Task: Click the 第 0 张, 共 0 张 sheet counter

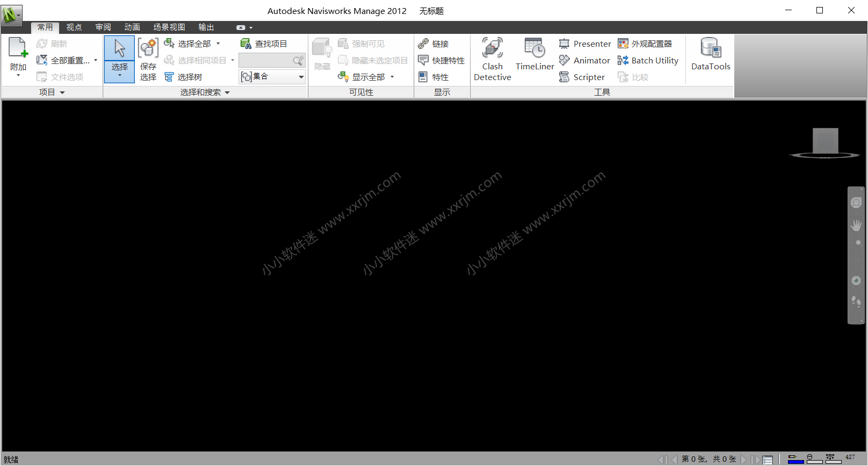Action: (709, 459)
